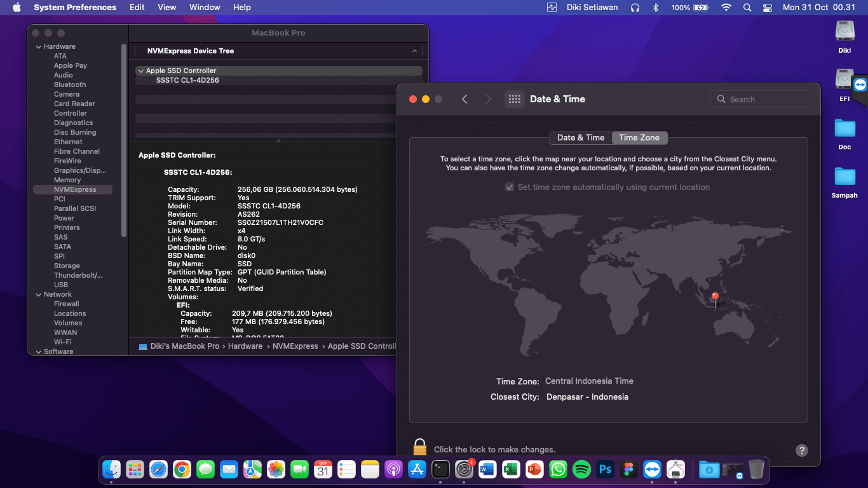Open the Doc folder on desktop
868x488 pixels.
click(x=844, y=134)
